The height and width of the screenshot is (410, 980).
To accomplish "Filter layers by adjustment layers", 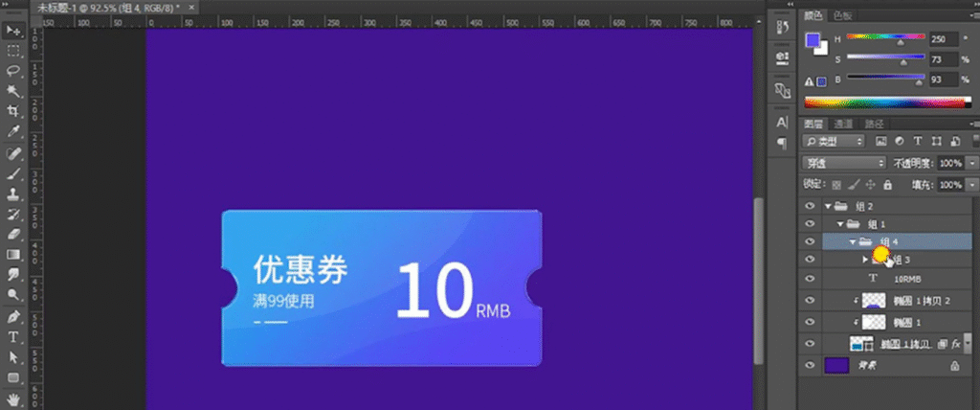I will tap(900, 142).
